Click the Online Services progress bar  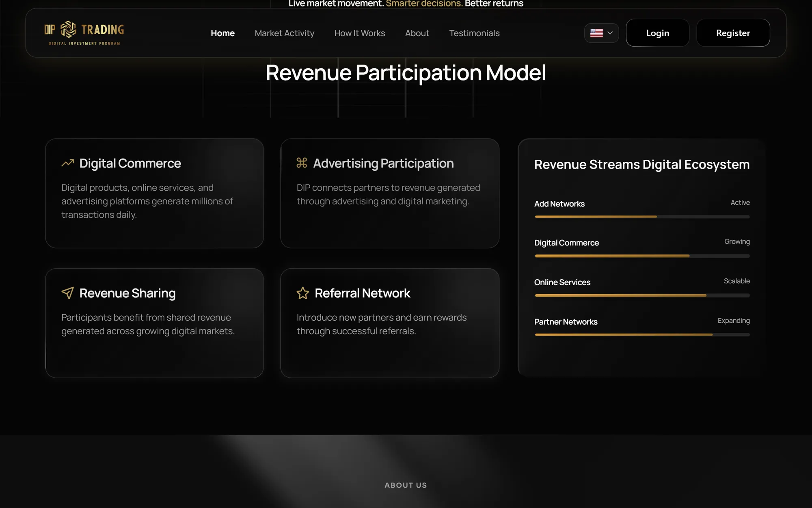(x=642, y=295)
